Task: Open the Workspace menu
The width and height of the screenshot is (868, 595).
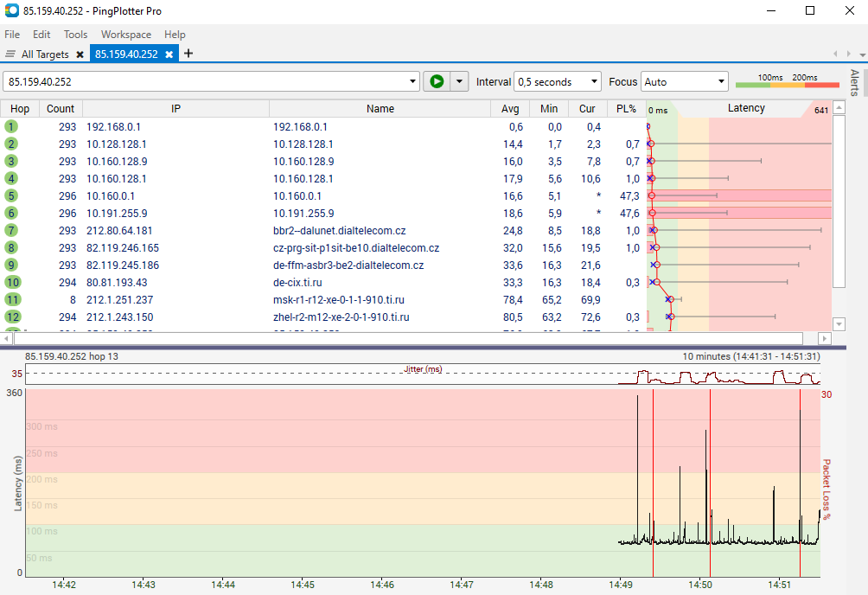Action: point(125,35)
